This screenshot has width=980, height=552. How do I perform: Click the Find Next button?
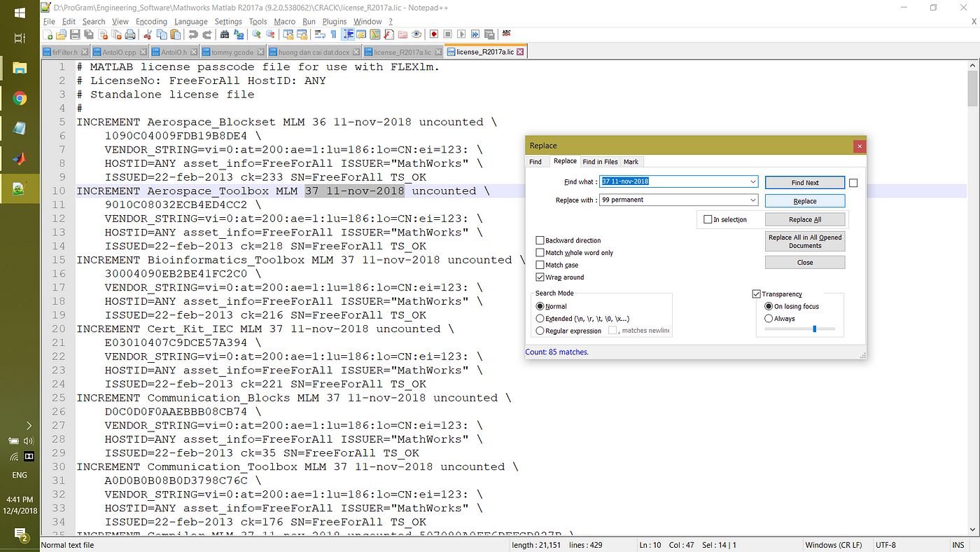click(x=805, y=182)
